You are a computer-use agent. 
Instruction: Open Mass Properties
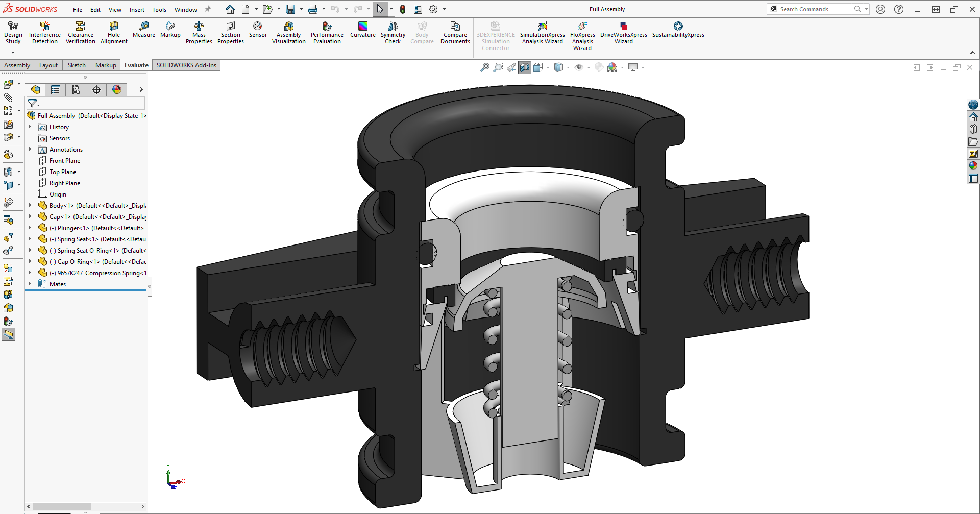pos(199,33)
